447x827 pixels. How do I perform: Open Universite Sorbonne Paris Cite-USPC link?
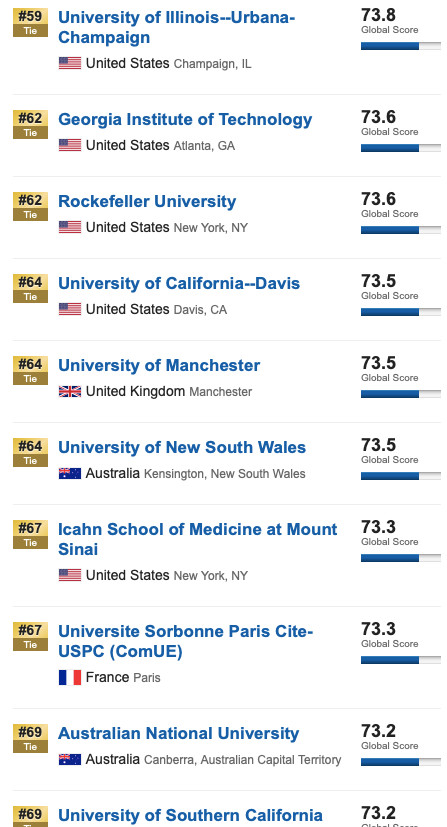click(186, 641)
